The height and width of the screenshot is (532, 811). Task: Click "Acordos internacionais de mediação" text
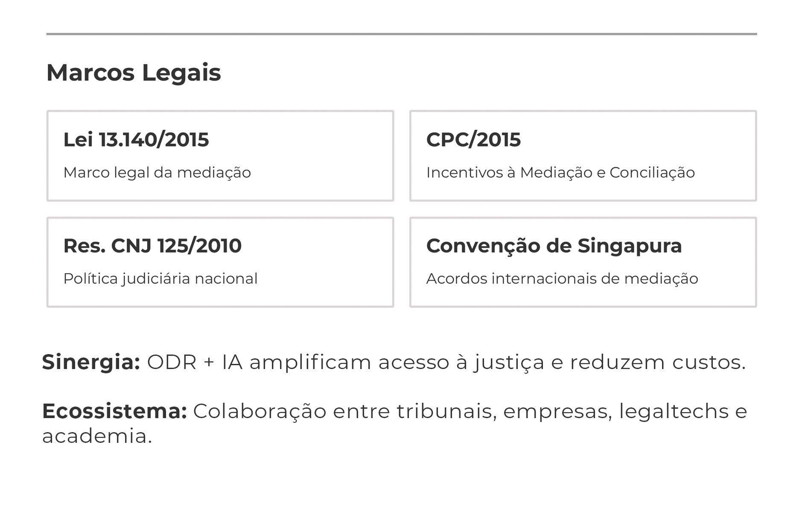pos(562,279)
